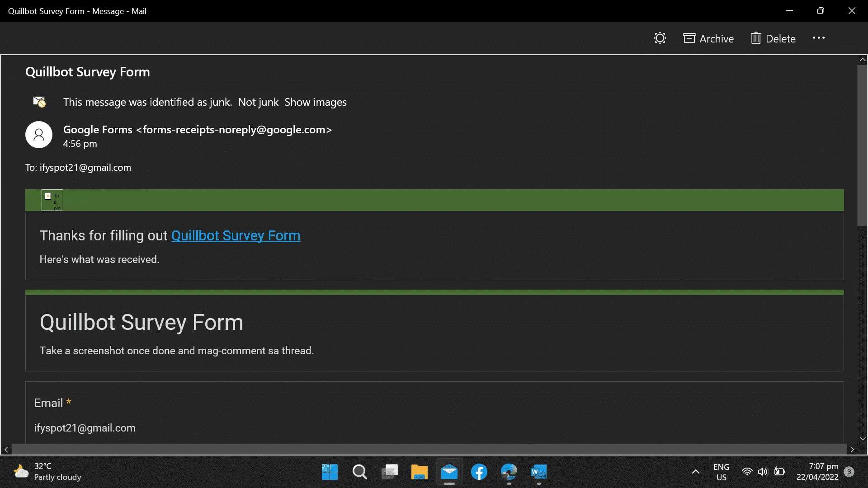
Task: Click the Google Forms sender avatar
Action: [39, 135]
